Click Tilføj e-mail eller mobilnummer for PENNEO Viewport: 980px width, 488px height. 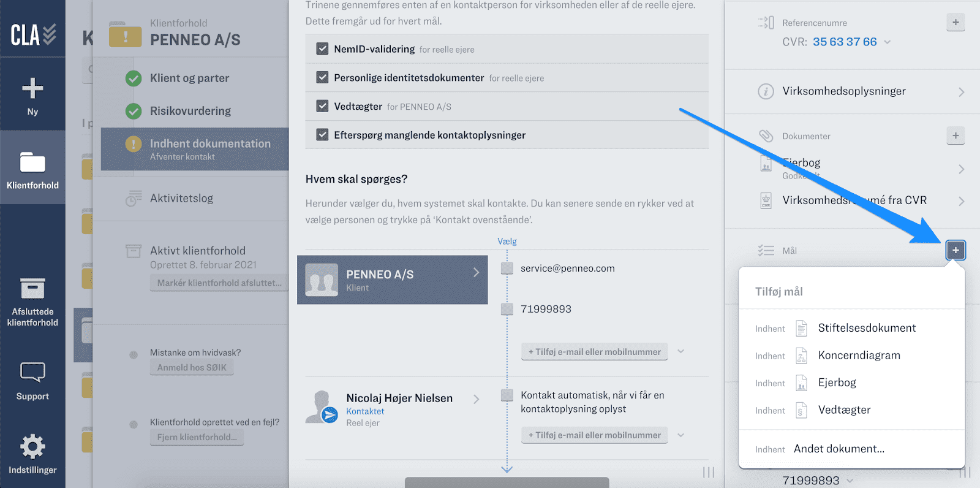click(594, 352)
